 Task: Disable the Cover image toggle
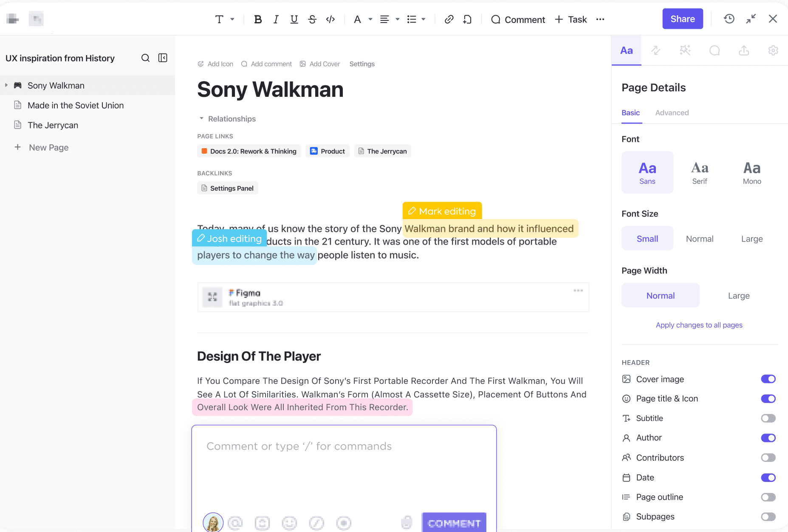[768, 379]
